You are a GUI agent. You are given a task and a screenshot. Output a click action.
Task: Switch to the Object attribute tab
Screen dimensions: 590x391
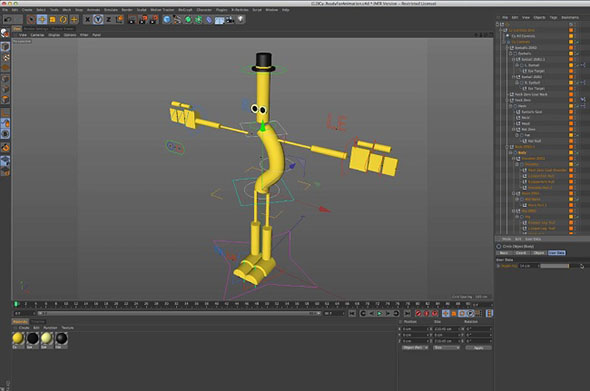click(539, 253)
